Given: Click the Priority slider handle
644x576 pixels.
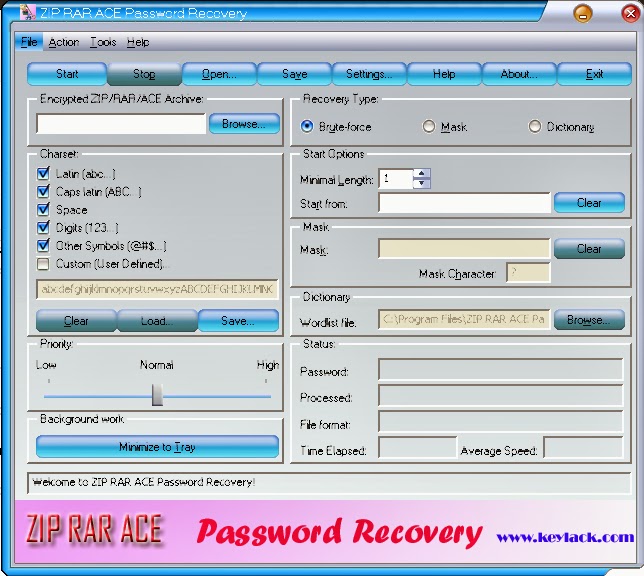Looking at the screenshot, I should tap(157, 395).
